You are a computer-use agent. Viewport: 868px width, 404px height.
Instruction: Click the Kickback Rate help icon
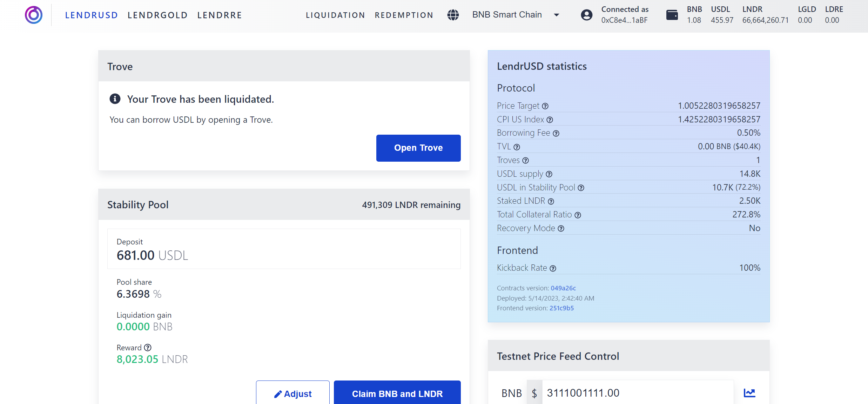tap(553, 269)
